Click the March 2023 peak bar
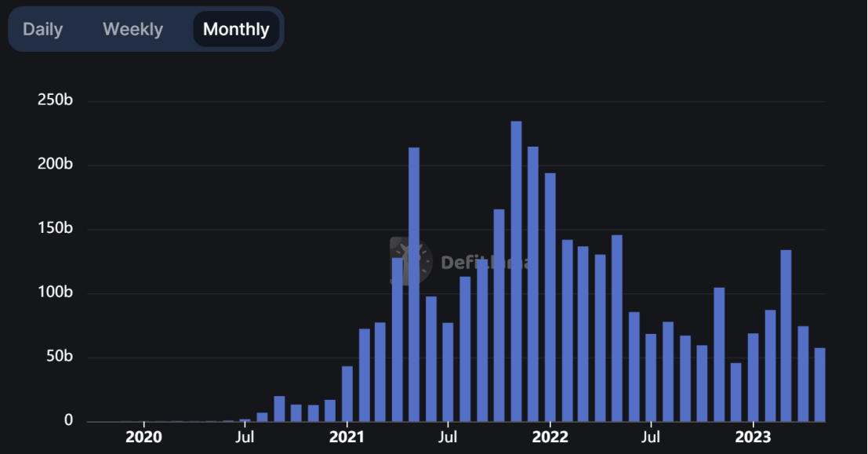Viewport: 868px width, 454px height. [x=786, y=336]
